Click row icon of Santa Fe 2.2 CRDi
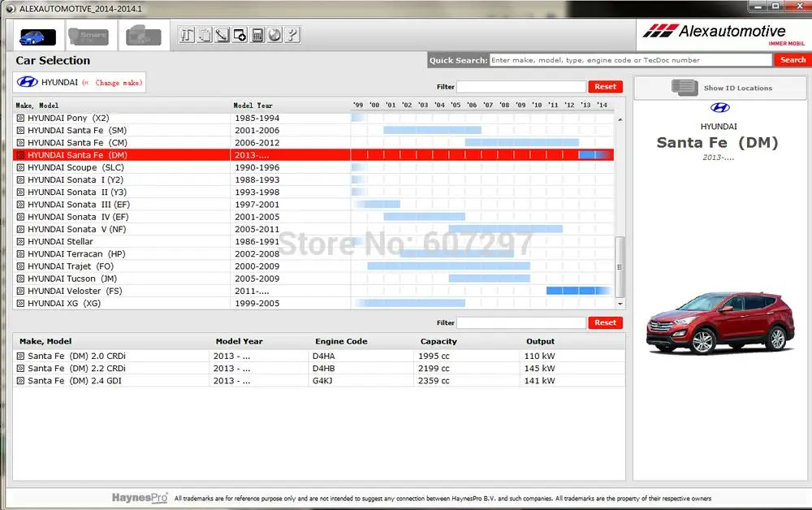Viewport: 812px width, 510px height. coord(20,369)
